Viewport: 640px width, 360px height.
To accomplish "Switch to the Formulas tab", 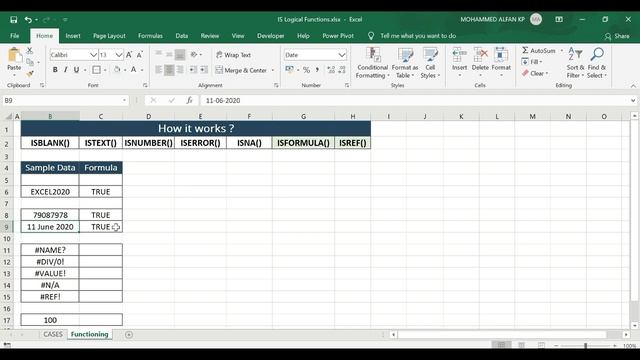I will tap(150, 36).
